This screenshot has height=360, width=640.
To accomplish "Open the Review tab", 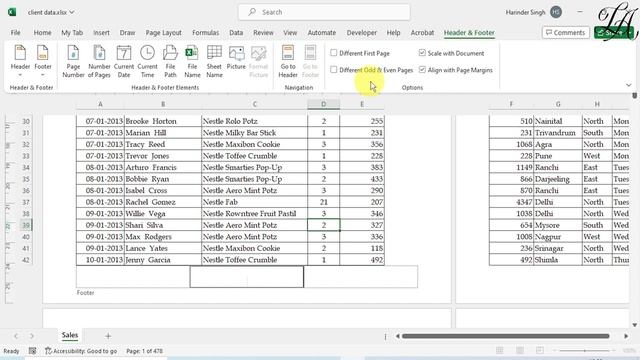I will point(263,33).
